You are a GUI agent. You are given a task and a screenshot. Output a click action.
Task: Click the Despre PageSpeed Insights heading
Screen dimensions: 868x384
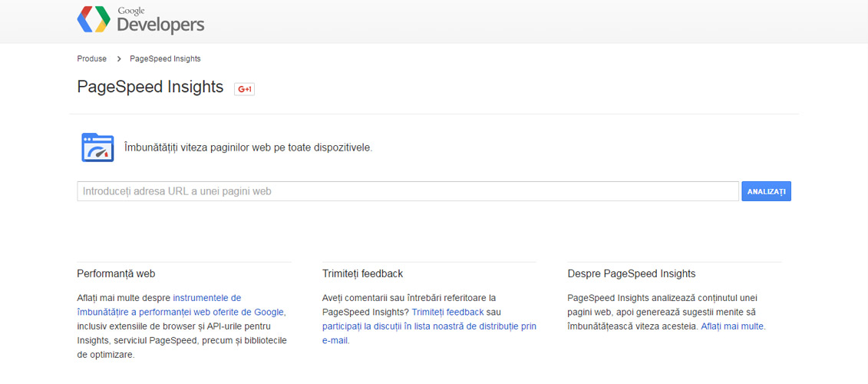click(632, 273)
